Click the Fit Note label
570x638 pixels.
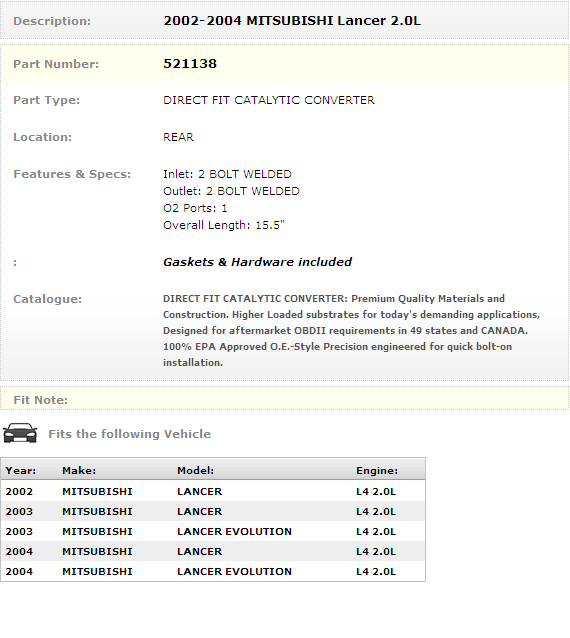point(41,400)
